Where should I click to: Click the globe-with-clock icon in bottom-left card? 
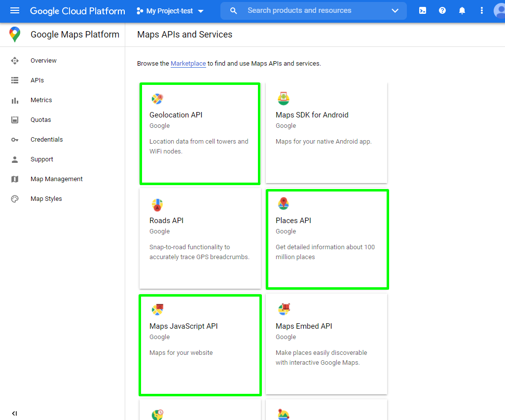(157, 415)
